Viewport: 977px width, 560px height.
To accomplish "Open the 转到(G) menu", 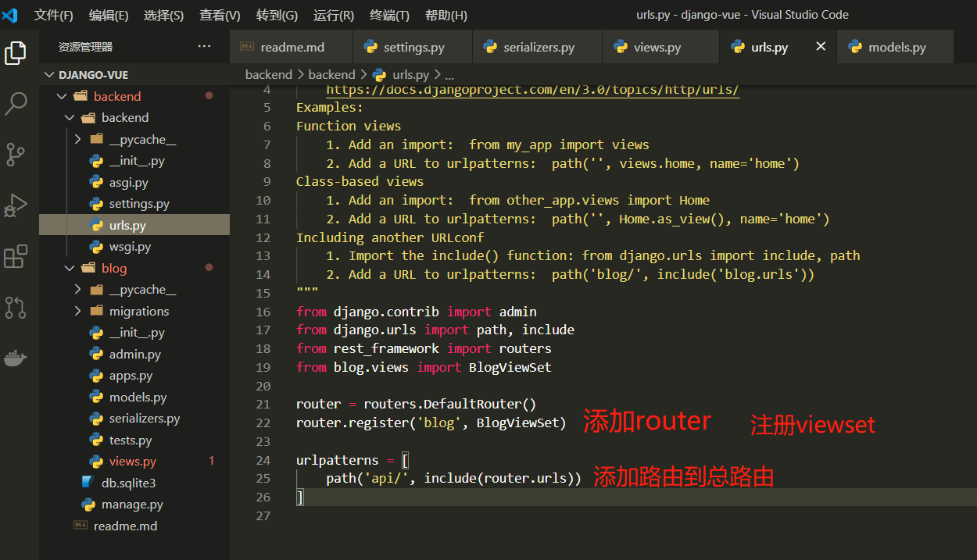I will coord(277,15).
